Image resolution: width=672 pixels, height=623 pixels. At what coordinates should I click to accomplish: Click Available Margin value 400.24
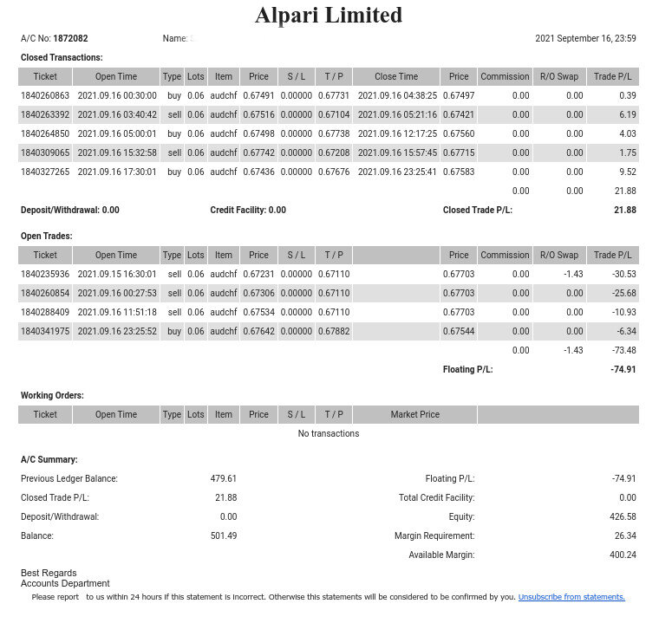[623, 555]
